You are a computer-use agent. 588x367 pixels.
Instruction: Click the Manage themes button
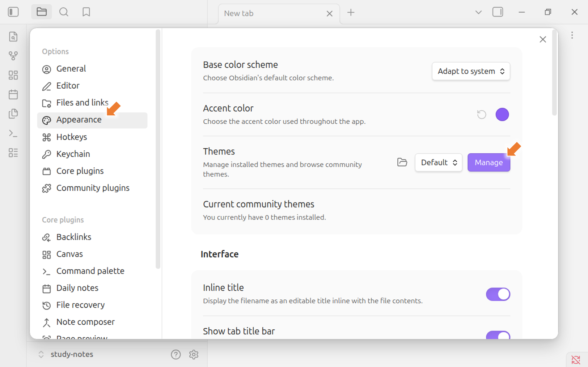click(489, 162)
